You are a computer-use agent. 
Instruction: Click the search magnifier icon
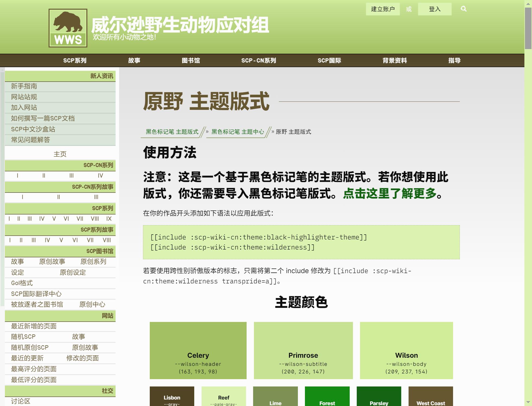[463, 9]
